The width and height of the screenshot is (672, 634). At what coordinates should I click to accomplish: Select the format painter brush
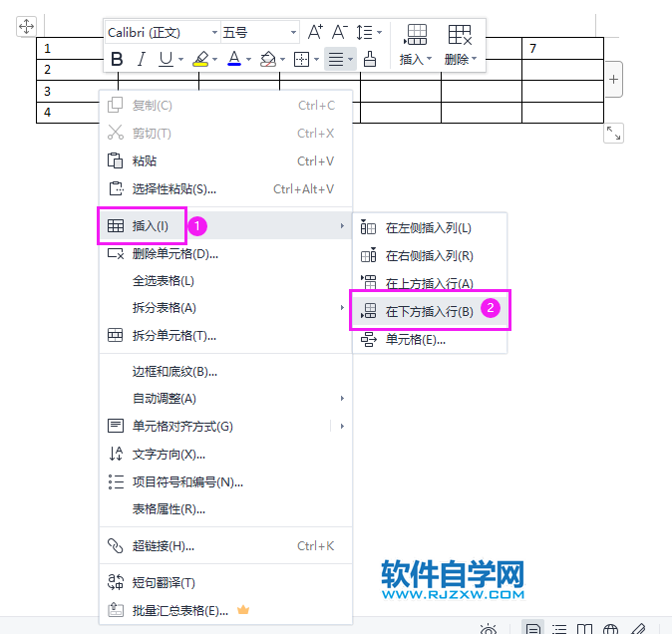click(370, 59)
